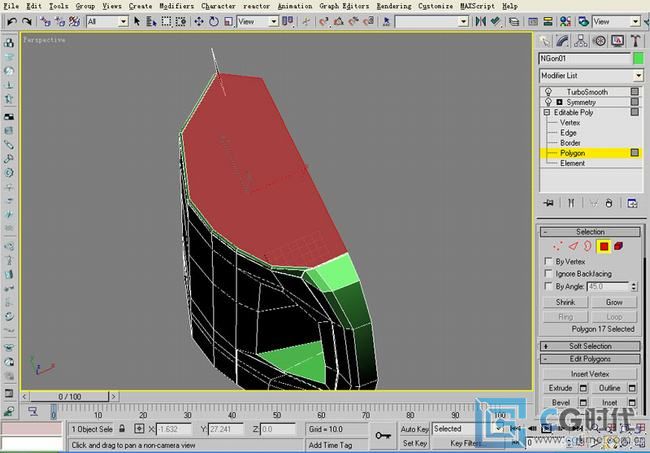This screenshot has height=453, width=650.
Task: Collapse the Edit Polygons rollout
Action: 590,359
